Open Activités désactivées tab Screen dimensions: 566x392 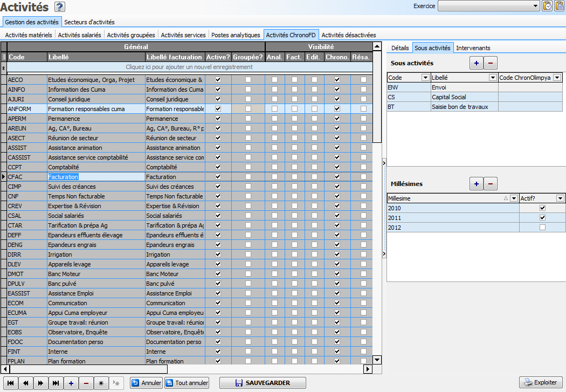click(x=349, y=35)
